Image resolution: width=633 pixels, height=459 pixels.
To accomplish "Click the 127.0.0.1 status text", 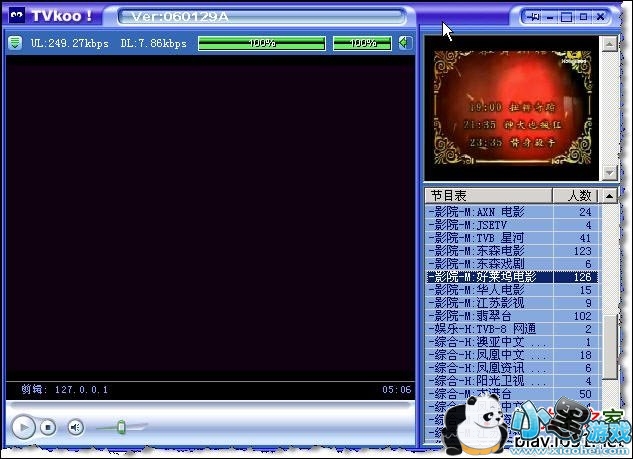I will [81, 390].
